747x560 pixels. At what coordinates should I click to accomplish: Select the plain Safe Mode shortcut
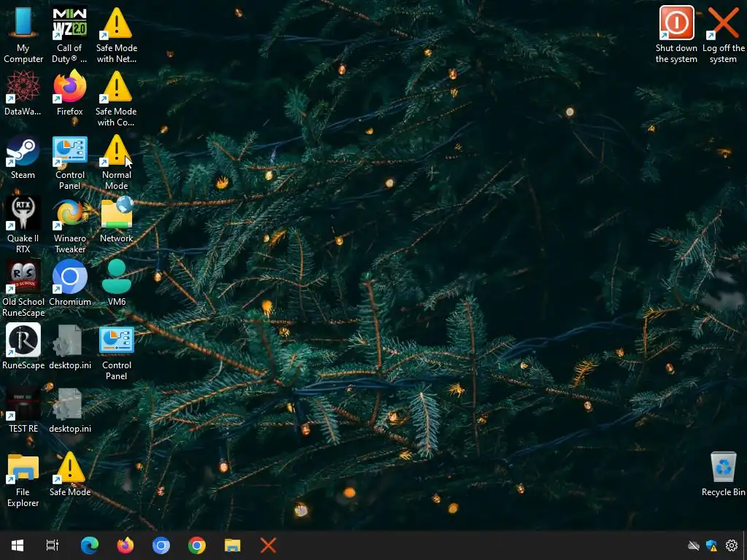[69, 474]
